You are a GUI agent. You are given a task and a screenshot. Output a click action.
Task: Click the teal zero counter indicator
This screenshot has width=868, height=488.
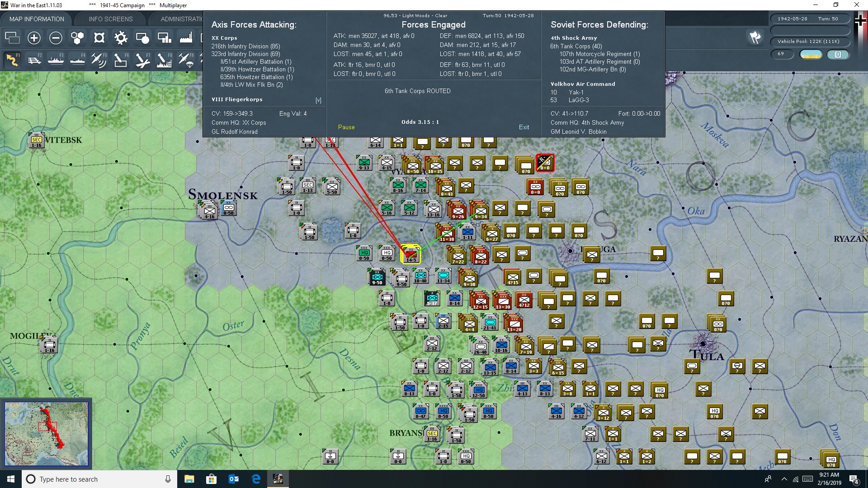pyautogui.click(x=838, y=55)
